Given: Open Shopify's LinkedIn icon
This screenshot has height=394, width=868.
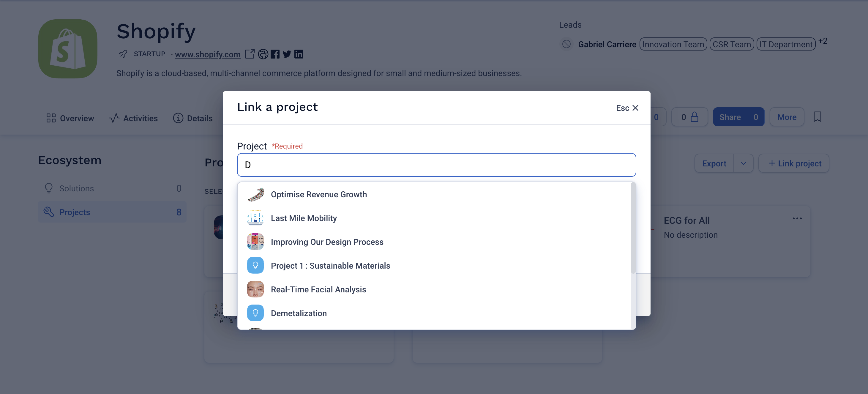Looking at the screenshot, I should (x=299, y=54).
